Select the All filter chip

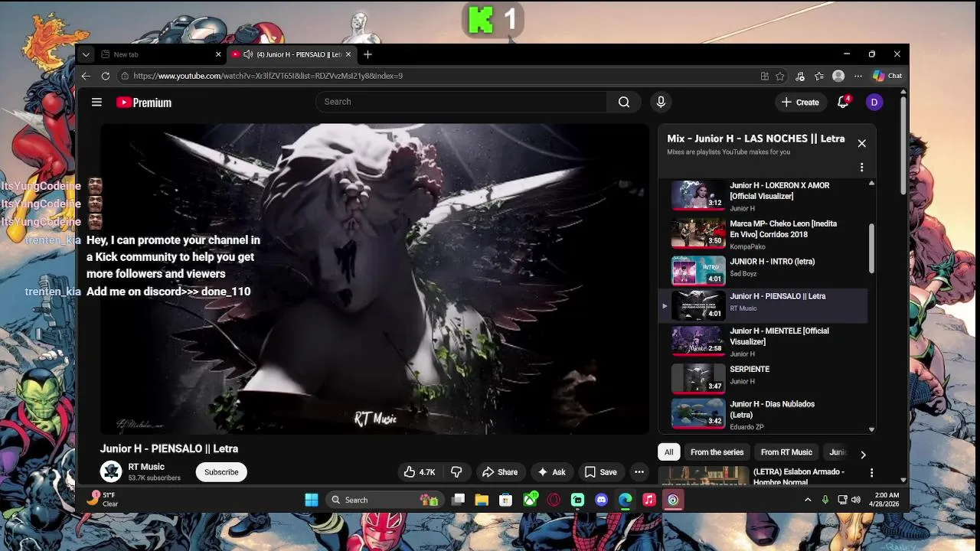pyautogui.click(x=668, y=452)
